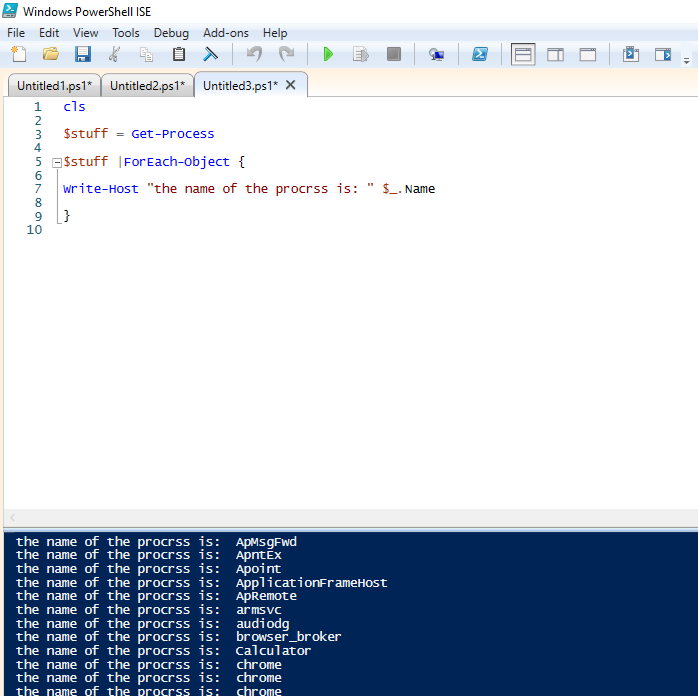Open the Edit menu
698x696 pixels.
(49, 33)
